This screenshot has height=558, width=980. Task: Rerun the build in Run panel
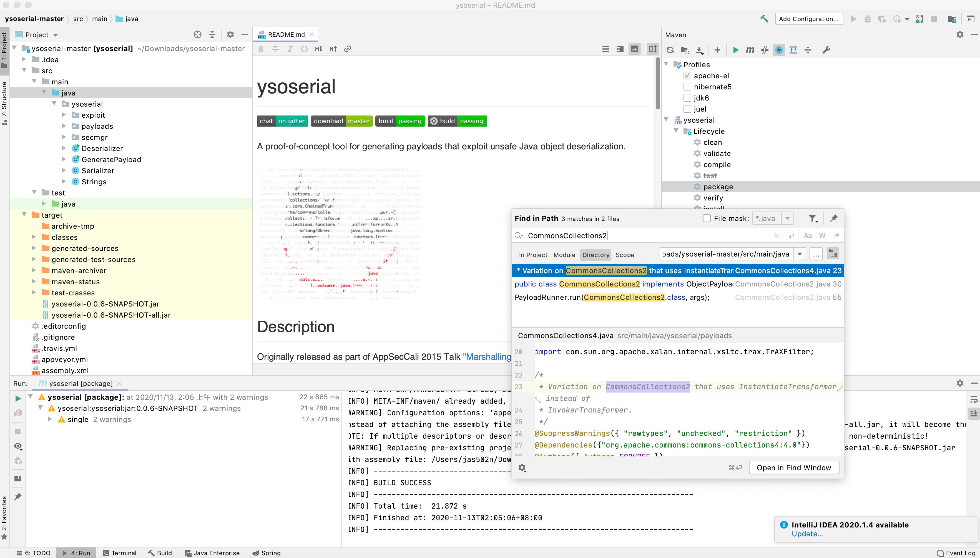coord(18,399)
